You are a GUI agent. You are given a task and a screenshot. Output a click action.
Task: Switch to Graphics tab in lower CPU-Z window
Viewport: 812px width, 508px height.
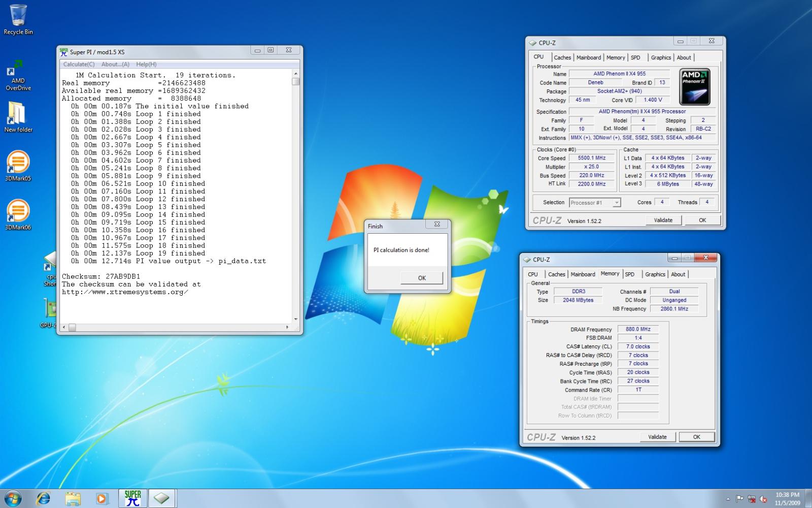click(655, 274)
